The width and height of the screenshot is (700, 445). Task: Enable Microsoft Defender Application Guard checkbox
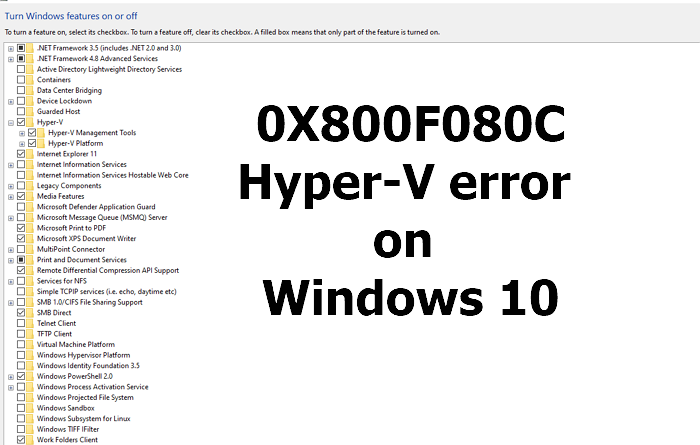[21, 207]
